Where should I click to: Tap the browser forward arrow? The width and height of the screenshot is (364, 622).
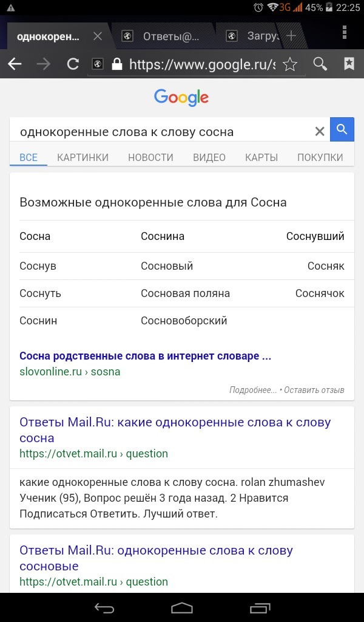44,64
